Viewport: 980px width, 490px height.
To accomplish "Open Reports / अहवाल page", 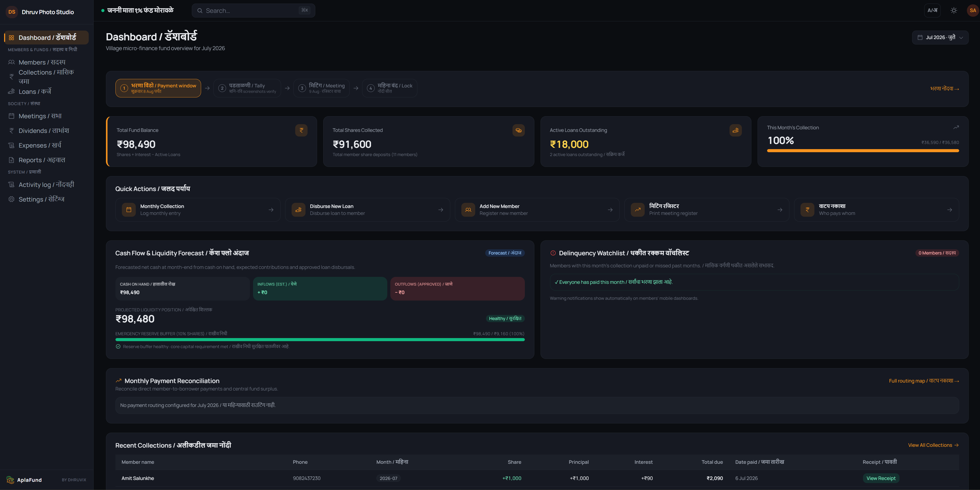I will [x=46, y=160].
